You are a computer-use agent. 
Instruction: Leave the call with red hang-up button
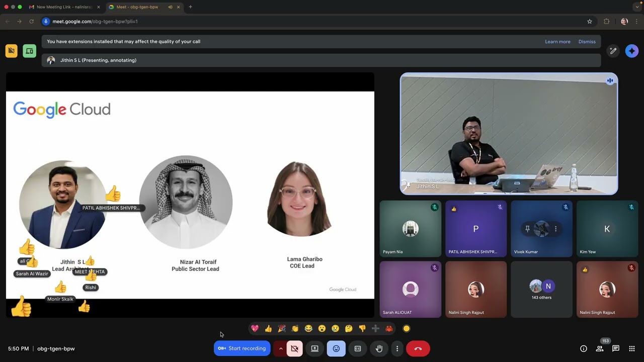pos(418,348)
